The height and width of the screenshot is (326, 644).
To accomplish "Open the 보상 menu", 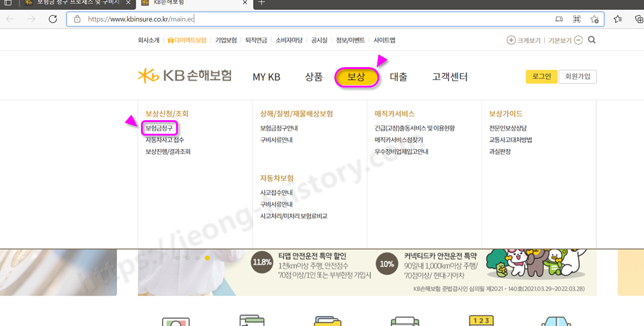I will click(x=356, y=77).
